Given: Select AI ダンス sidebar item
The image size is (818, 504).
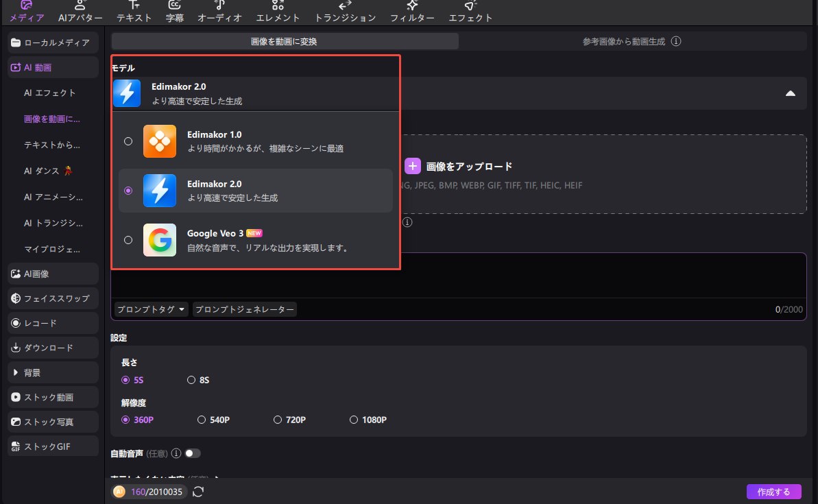Looking at the screenshot, I should (x=48, y=171).
